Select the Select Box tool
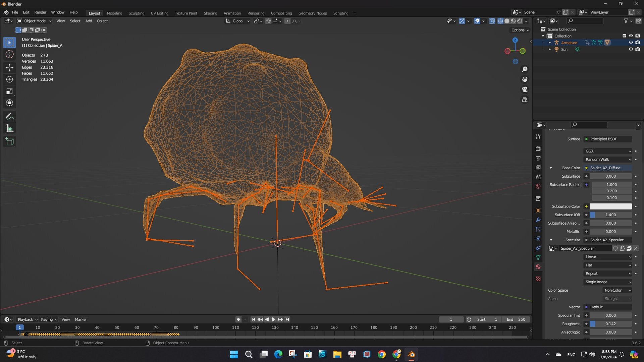Screen dimensions: 644x362 pos(9,43)
